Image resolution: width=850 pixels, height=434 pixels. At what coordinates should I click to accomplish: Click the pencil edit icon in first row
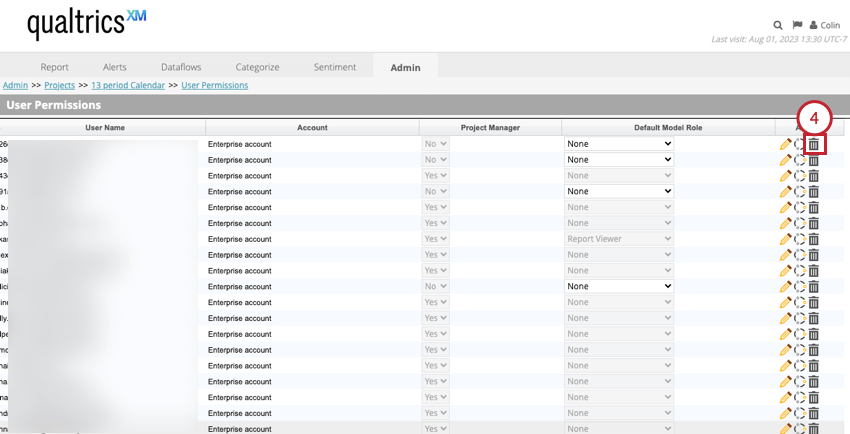pyautogui.click(x=785, y=144)
